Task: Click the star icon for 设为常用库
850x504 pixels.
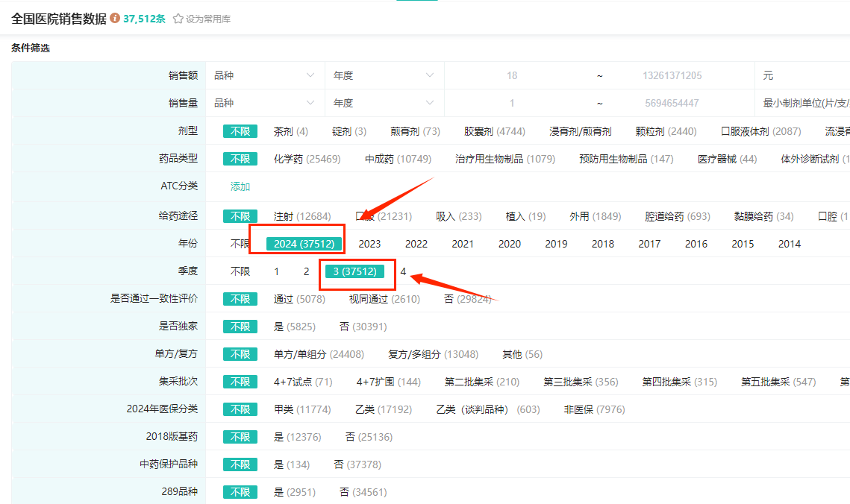Action: [x=178, y=19]
